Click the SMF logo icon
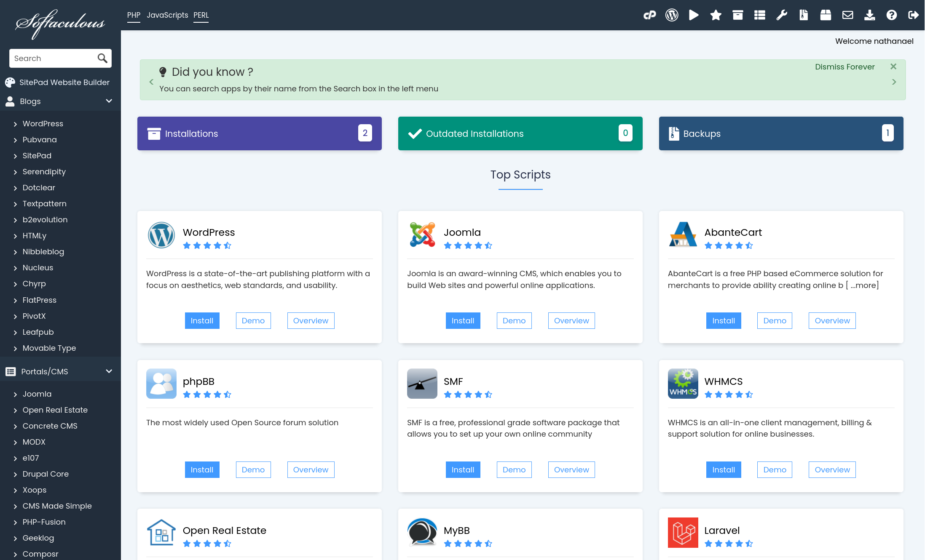Viewport: 925px width, 560px height. (x=422, y=384)
